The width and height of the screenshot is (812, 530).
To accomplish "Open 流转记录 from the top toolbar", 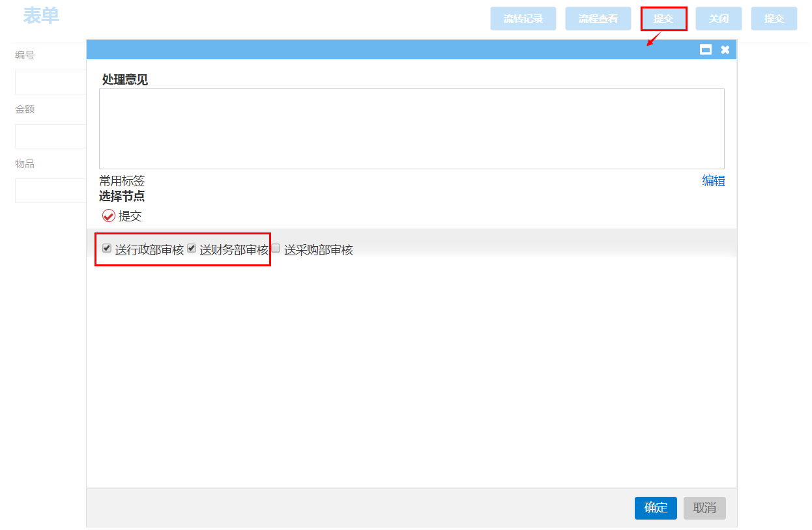I will [x=523, y=19].
